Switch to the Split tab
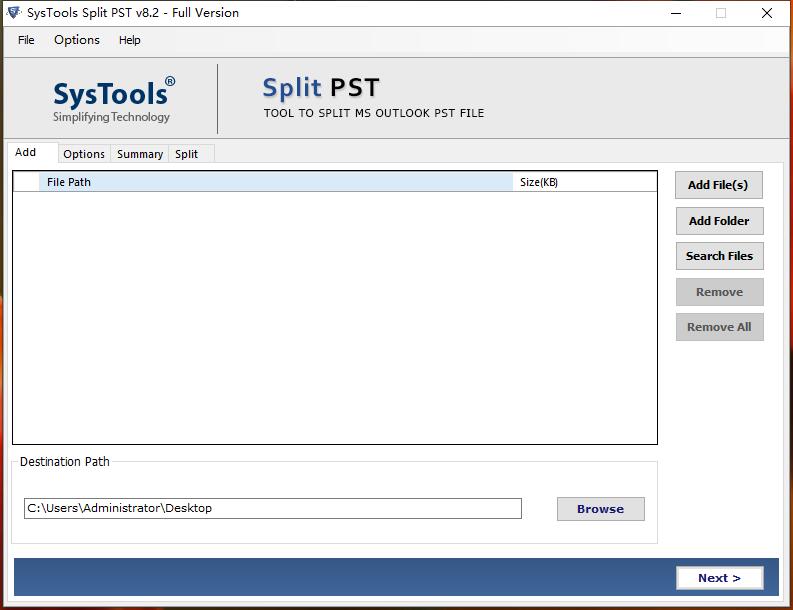 tap(191, 154)
